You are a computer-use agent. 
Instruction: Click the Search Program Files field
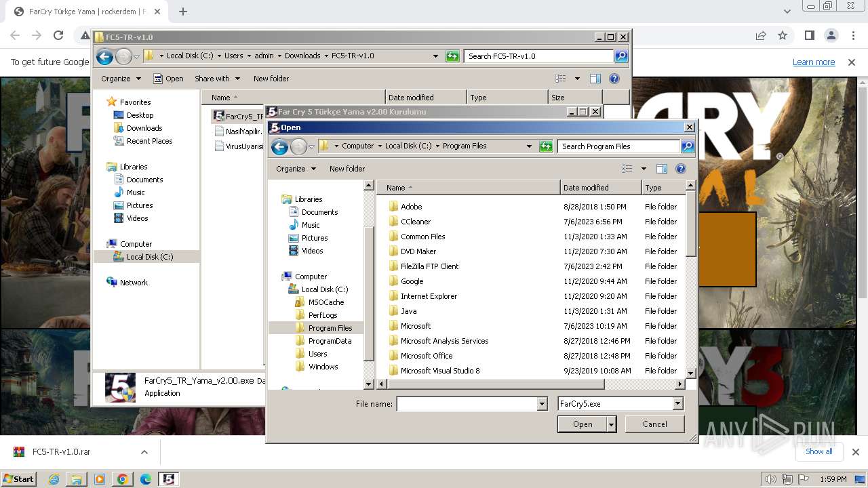point(619,146)
